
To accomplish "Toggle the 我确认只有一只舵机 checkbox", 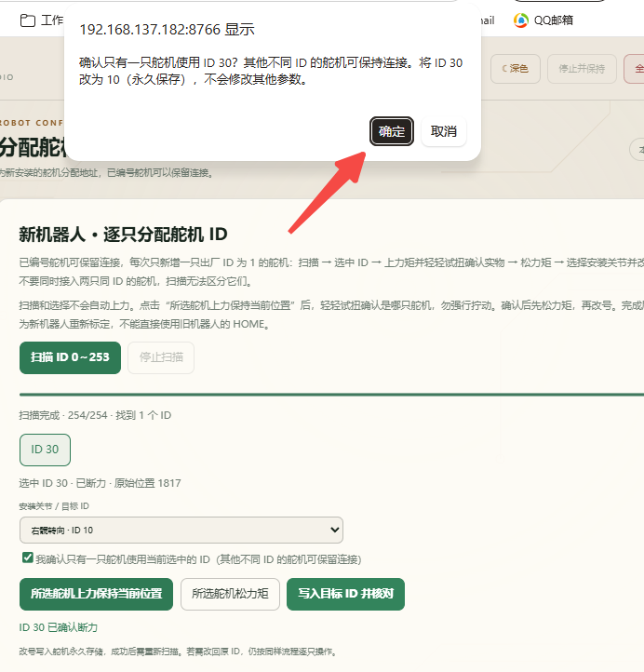I will [28, 558].
